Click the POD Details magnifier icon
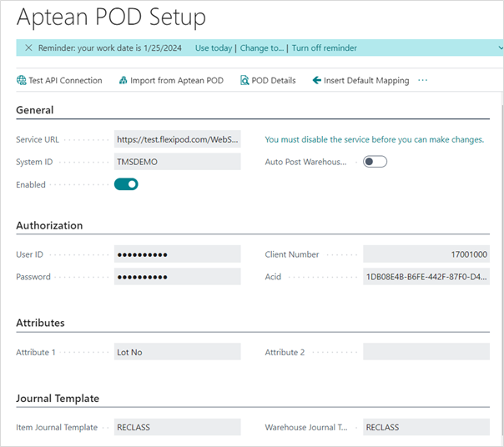The image size is (504, 447). pyautogui.click(x=244, y=81)
